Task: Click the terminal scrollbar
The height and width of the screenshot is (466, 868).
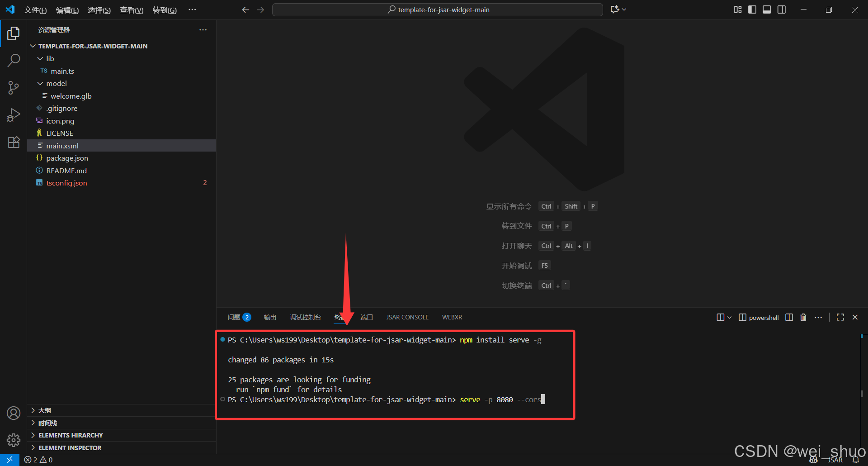Action: tap(862, 394)
